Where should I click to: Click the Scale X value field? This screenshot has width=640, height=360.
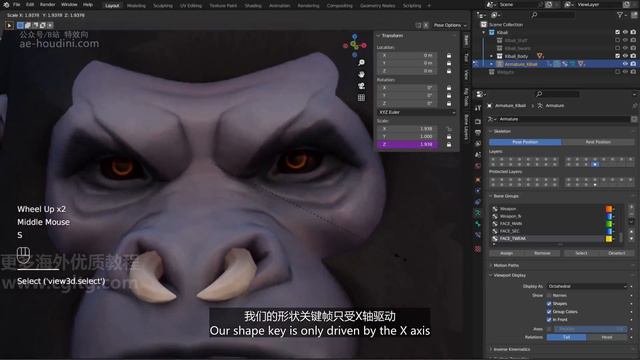point(408,129)
